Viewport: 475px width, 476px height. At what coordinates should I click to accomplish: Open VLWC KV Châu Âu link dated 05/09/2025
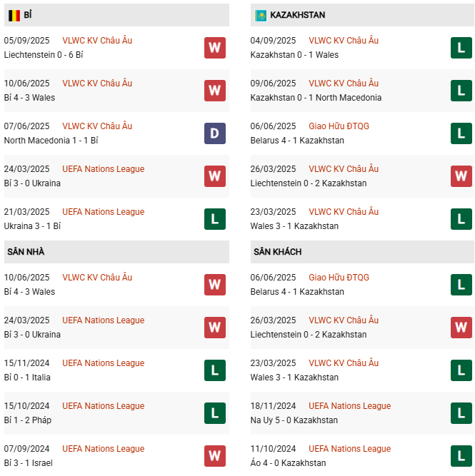point(97,41)
